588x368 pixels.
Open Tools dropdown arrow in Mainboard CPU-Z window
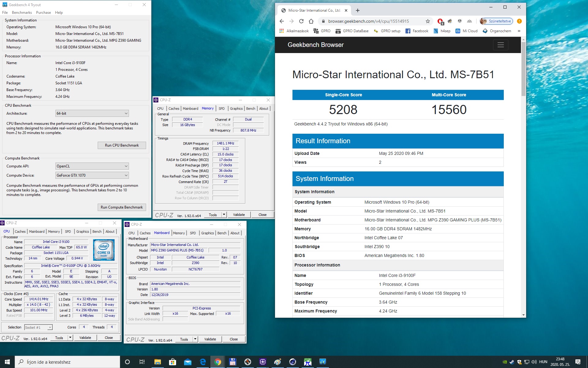[x=195, y=339]
